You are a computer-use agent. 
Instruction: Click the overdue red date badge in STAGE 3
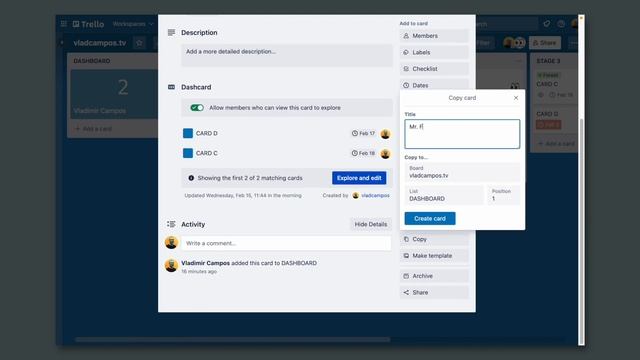tap(548, 124)
